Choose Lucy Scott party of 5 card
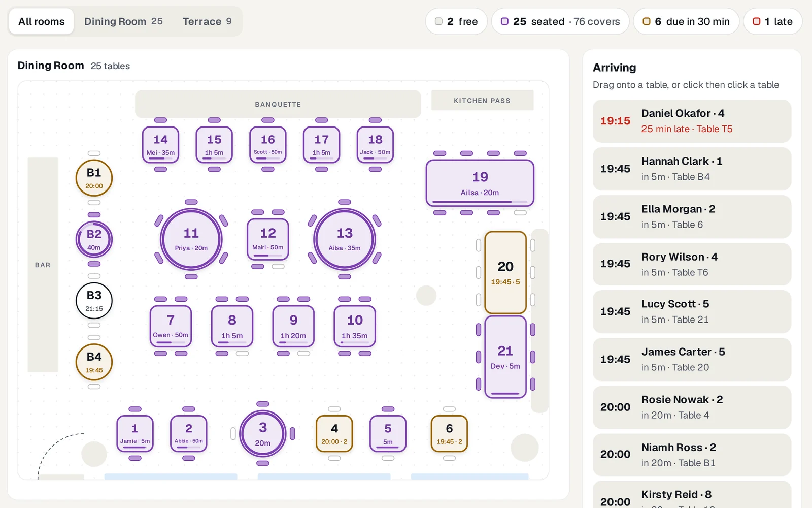Screen dimensions: 812x508 tap(692, 311)
